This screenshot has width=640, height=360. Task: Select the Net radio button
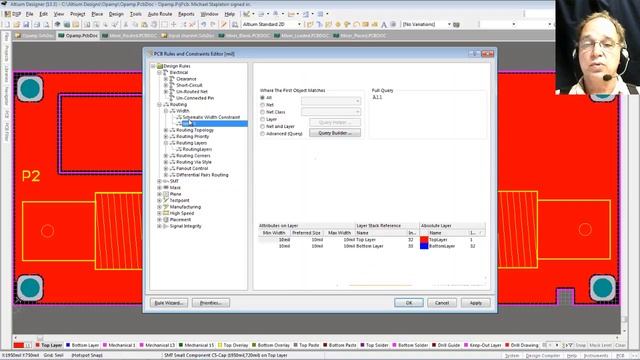(x=262, y=105)
